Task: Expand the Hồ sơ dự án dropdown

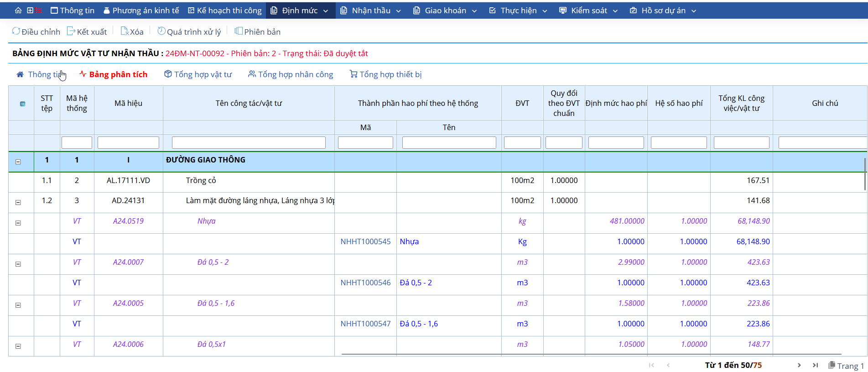Action: (663, 10)
